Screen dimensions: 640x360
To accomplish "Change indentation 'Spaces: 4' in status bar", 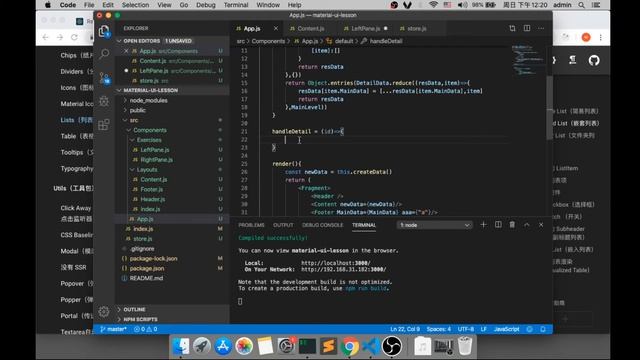I will tap(439, 329).
